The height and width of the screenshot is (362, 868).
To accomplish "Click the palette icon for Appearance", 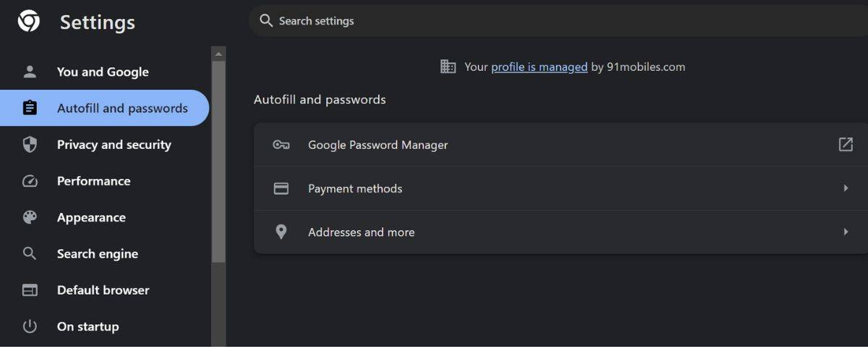I will pyautogui.click(x=30, y=217).
